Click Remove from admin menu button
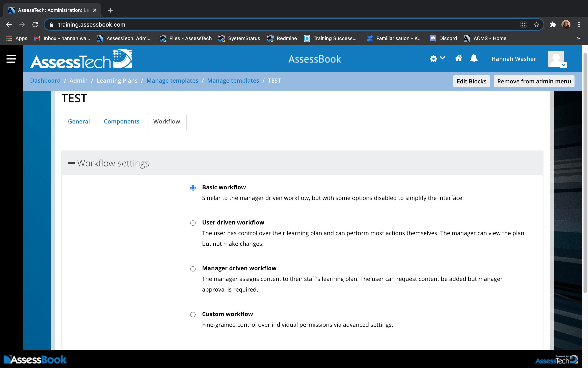The image size is (588, 368). coord(534,81)
